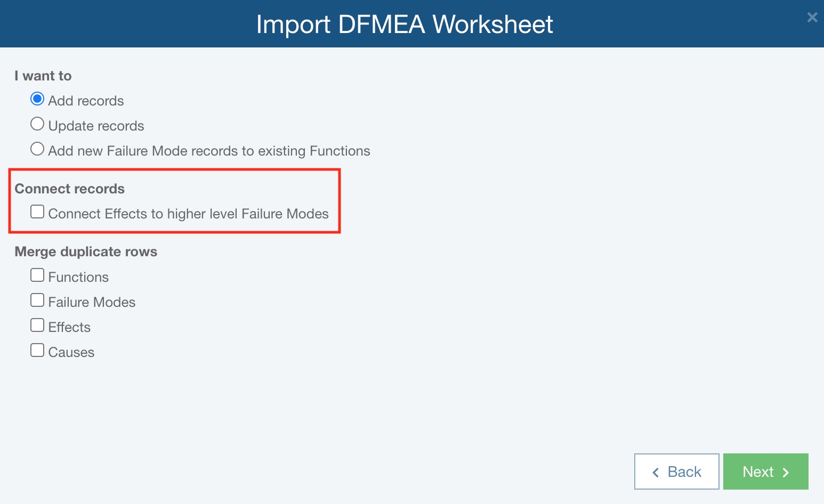Select the Add records radio button
This screenshot has height=504, width=824.
tap(37, 99)
